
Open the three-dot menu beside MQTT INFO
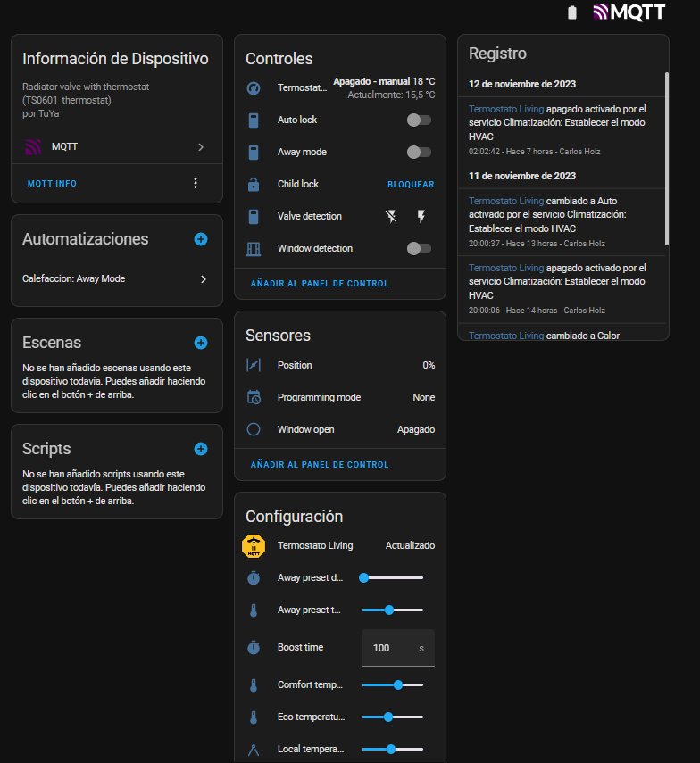(196, 183)
